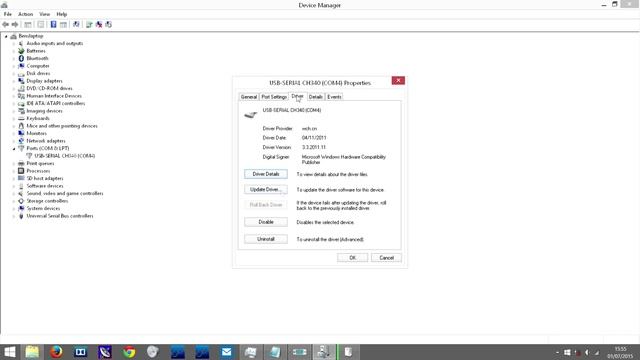This screenshot has width=640, height=360.
Task: Click the Properties toolbar icon
Action: click(41, 24)
